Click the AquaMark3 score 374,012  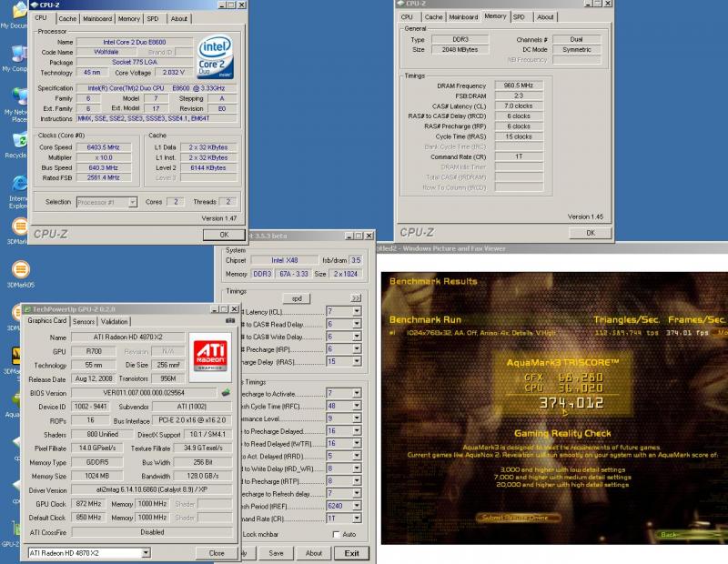[x=571, y=402]
